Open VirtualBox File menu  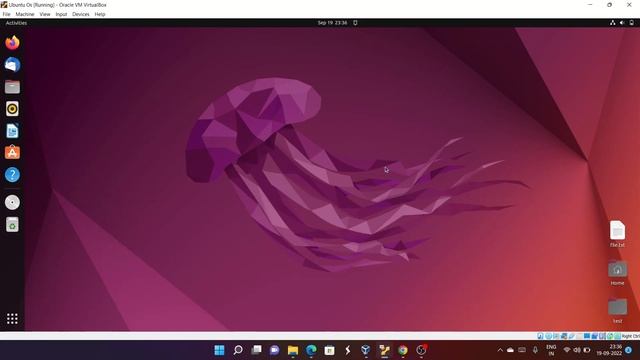coord(7,14)
